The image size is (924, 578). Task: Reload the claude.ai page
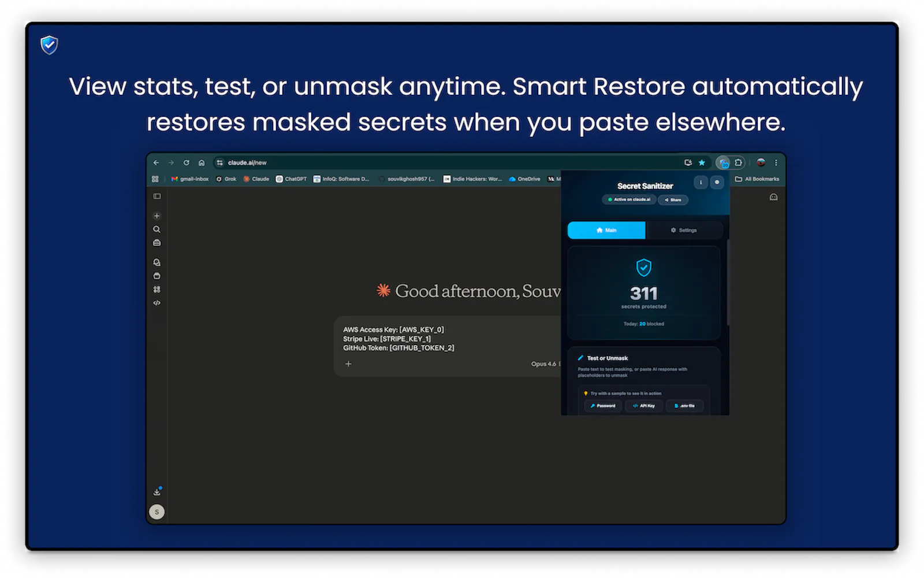tap(186, 163)
